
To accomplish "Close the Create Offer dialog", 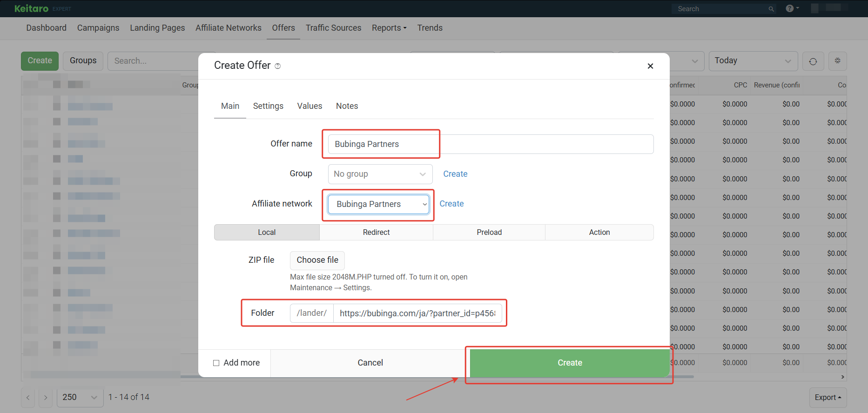I will click(x=650, y=66).
